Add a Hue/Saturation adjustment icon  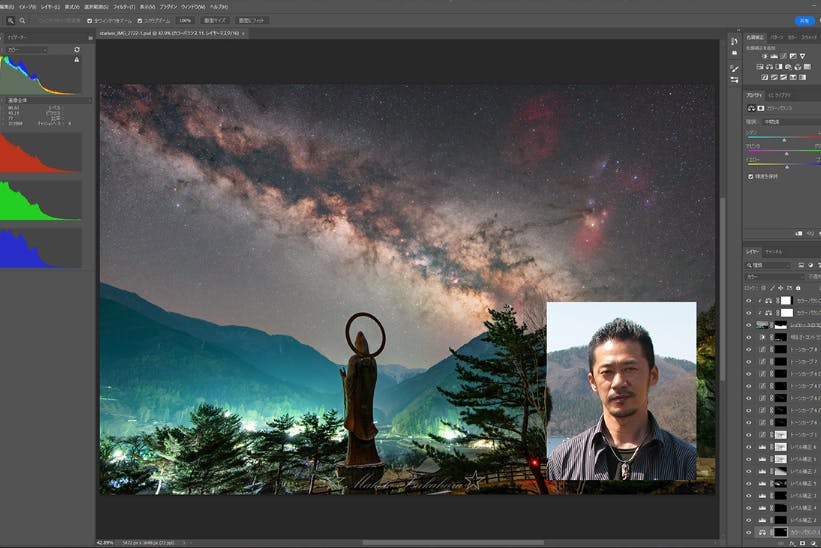760,67
